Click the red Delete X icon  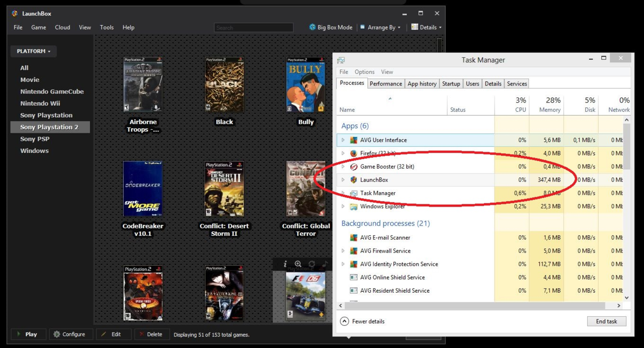(x=142, y=334)
